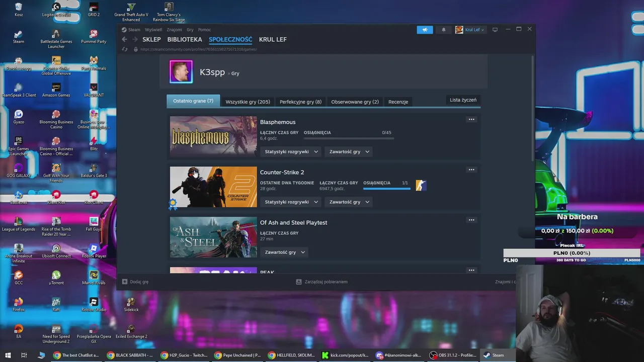Select Battlestate Games Launcher icon

pos(56,39)
